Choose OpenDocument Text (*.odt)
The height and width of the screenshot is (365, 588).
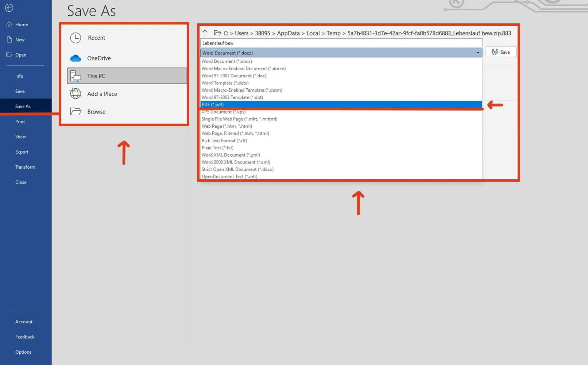pos(341,177)
